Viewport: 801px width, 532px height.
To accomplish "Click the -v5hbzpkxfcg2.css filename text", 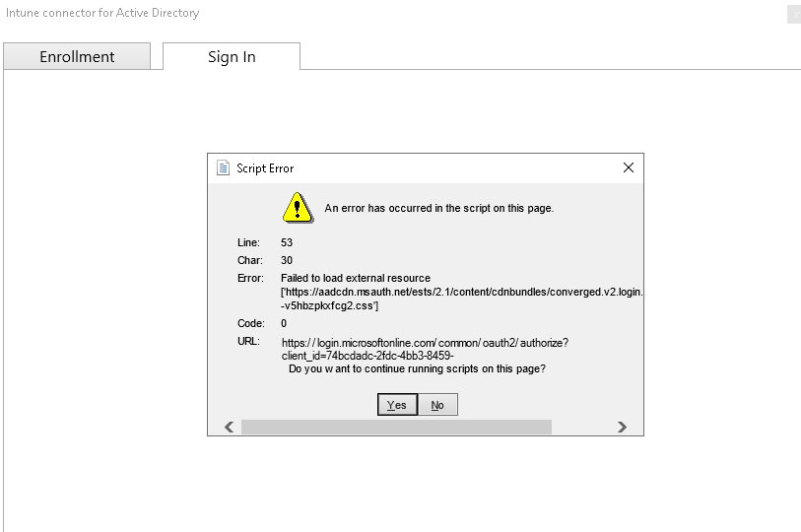I will pyautogui.click(x=329, y=305).
